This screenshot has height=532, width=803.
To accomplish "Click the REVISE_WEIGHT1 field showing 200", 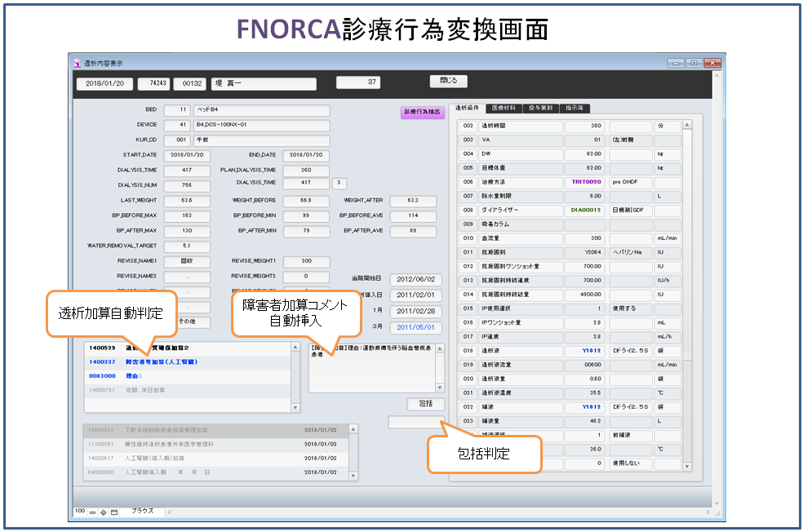I will (x=306, y=261).
